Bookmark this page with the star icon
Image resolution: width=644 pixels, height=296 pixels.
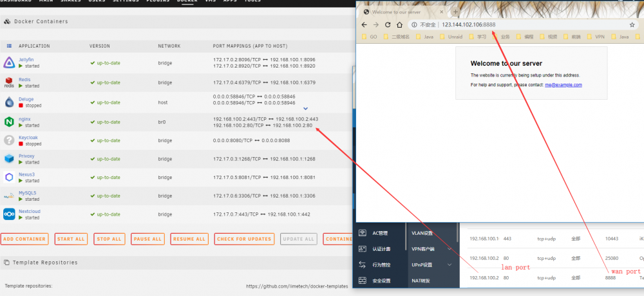pos(632,24)
